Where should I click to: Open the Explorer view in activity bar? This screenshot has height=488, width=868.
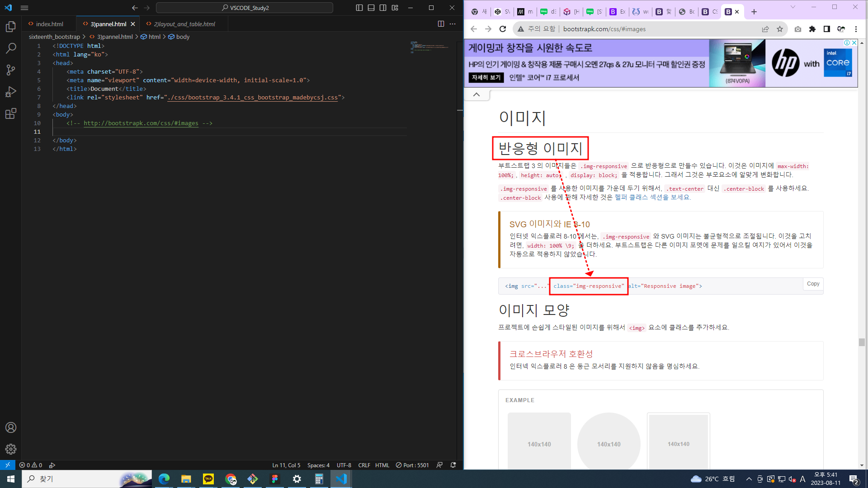click(x=11, y=27)
